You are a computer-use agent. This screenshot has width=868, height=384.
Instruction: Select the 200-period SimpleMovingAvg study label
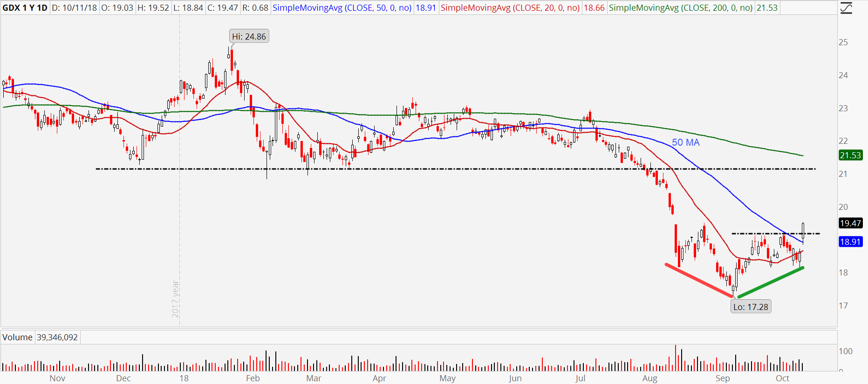(x=681, y=8)
